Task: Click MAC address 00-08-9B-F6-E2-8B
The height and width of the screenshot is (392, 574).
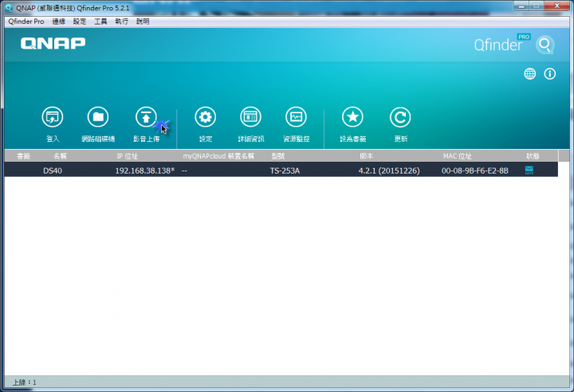Action: point(475,171)
